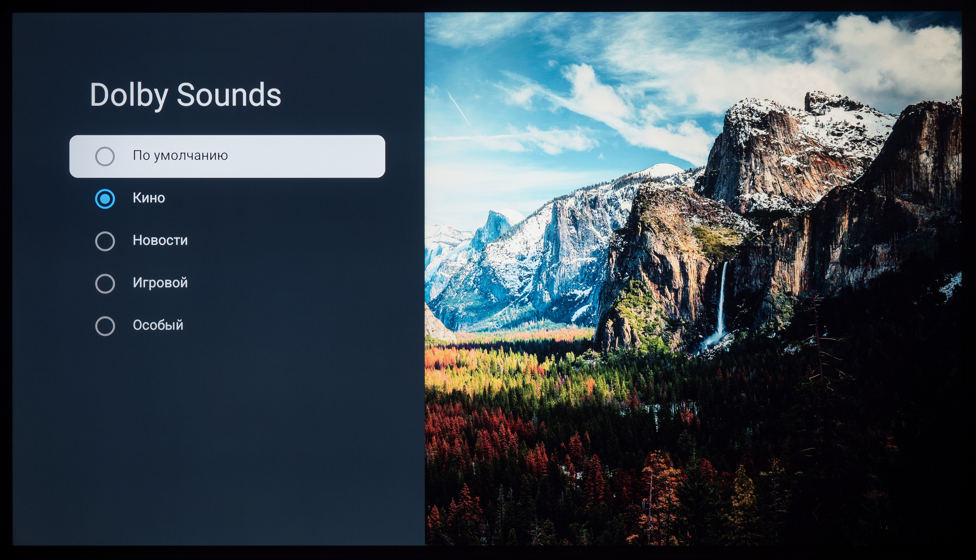This screenshot has height=560, width=976.
Task: Click the word Dolby in the title
Action: [129, 95]
